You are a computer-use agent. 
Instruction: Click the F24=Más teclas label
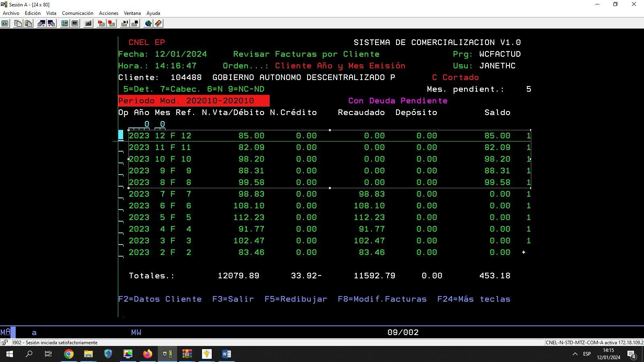474,299
